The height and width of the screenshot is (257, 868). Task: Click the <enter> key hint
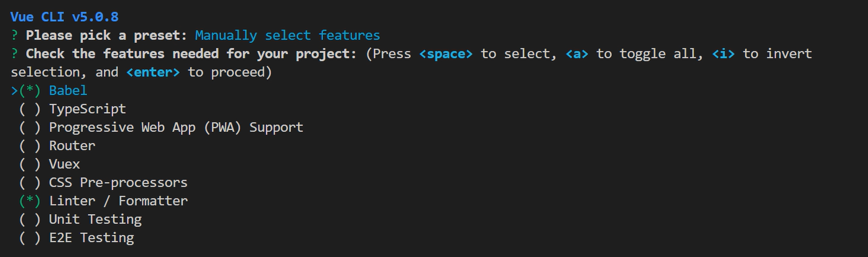153,72
